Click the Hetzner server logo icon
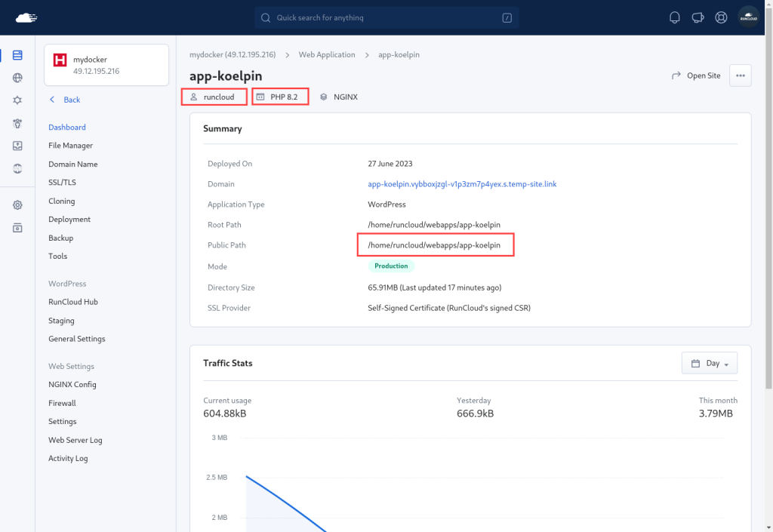 (x=60, y=60)
